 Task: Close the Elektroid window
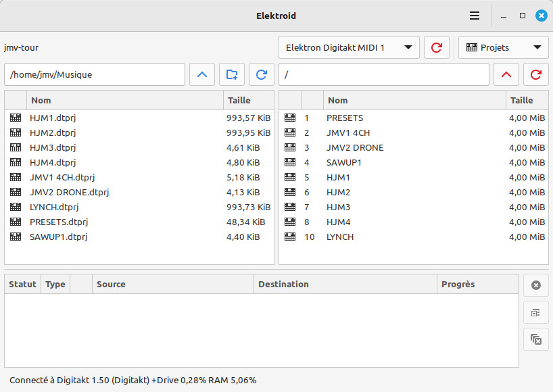(542, 16)
